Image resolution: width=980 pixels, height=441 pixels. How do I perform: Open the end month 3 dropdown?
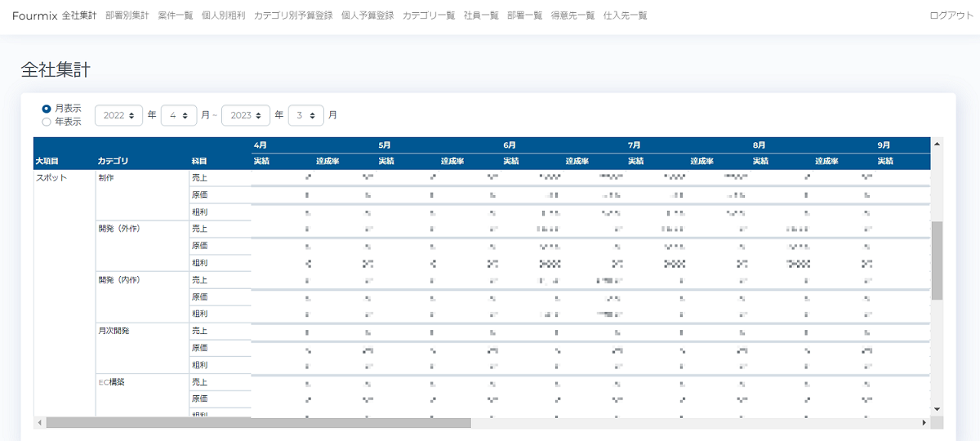click(306, 115)
